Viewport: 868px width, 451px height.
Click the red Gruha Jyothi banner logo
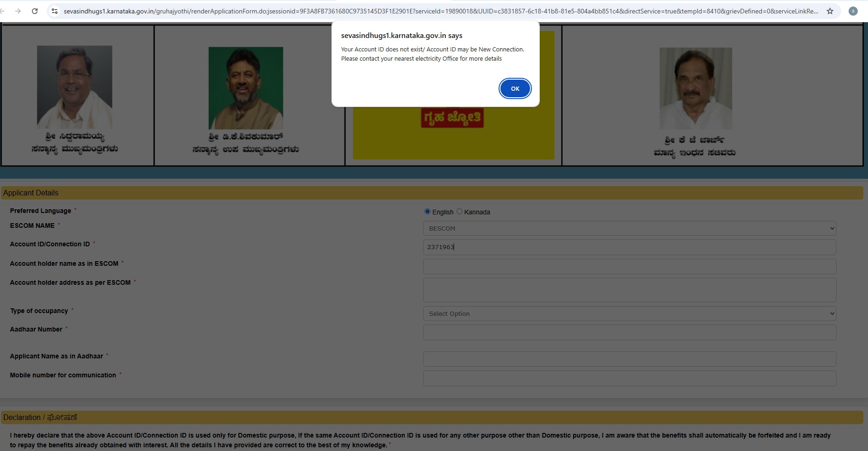pos(452,118)
